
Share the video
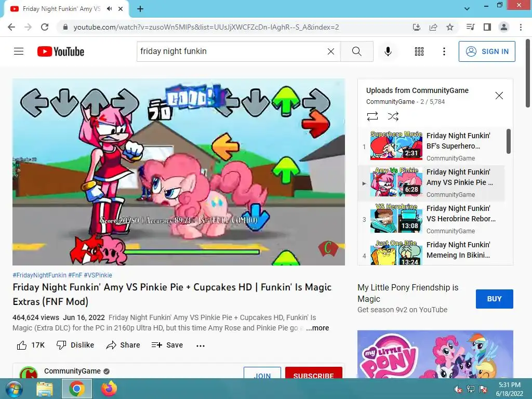(123, 345)
